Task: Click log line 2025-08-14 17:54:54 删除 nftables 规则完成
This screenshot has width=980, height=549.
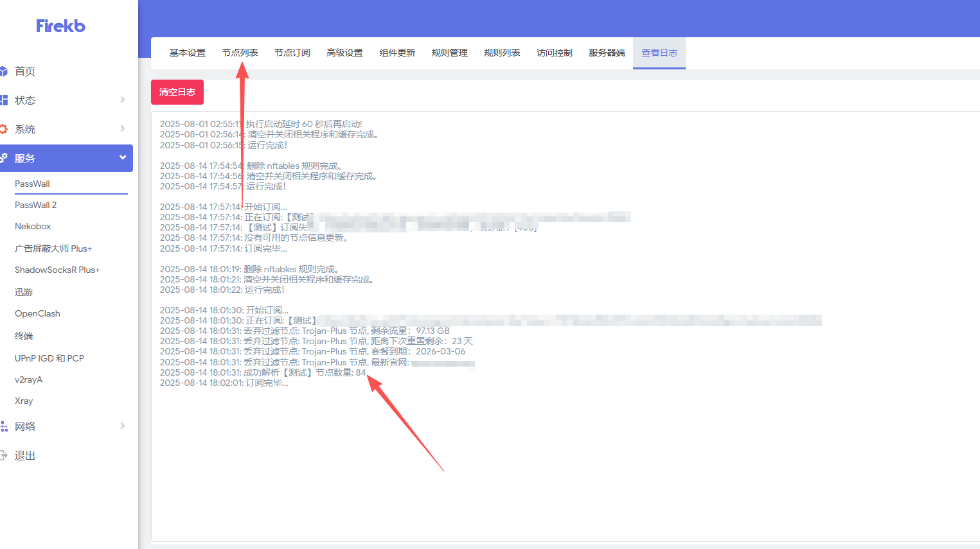Action: [x=251, y=166]
